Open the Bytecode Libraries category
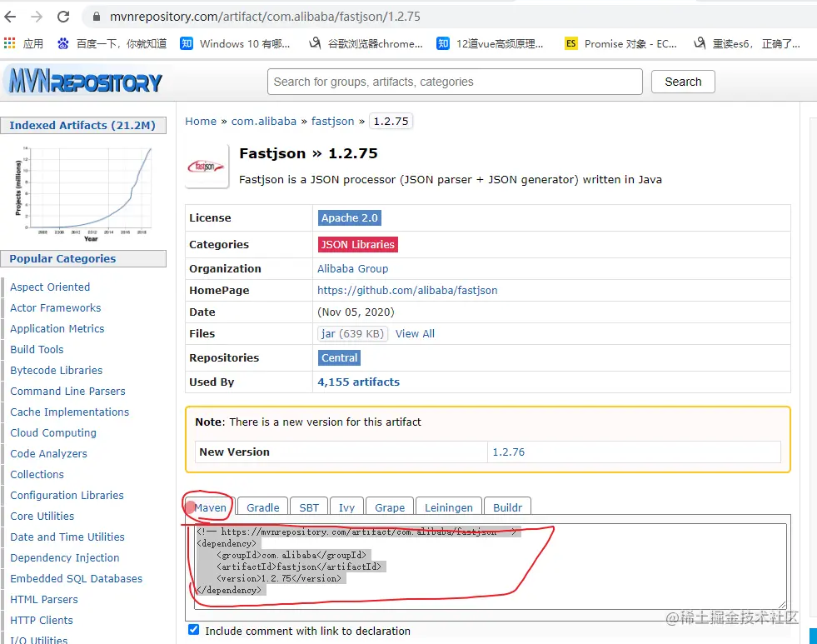Viewport: 817px width, 644px height. [57, 371]
